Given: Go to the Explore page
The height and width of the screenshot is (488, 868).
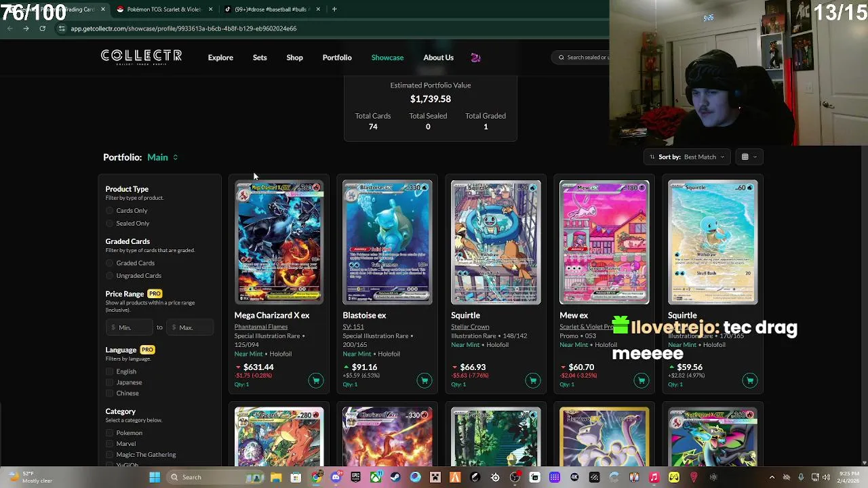Looking at the screenshot, I should pos(220,58).
